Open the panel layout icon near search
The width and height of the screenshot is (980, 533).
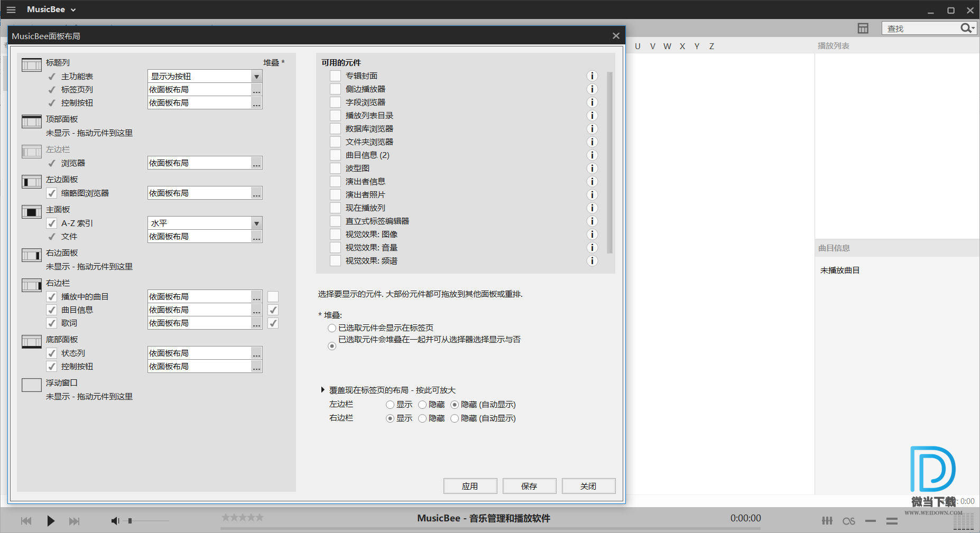tap(863, 28)
